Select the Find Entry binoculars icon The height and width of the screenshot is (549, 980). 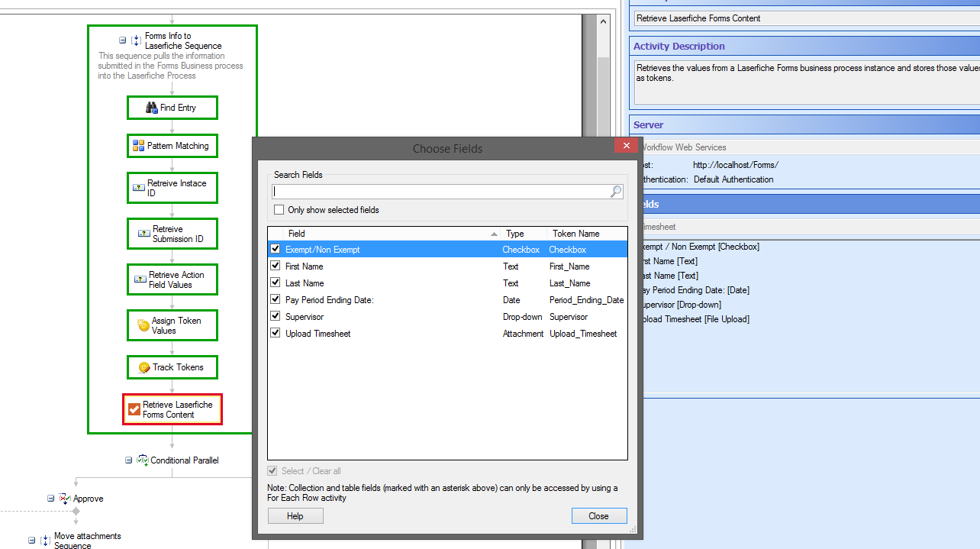(151, 108)
